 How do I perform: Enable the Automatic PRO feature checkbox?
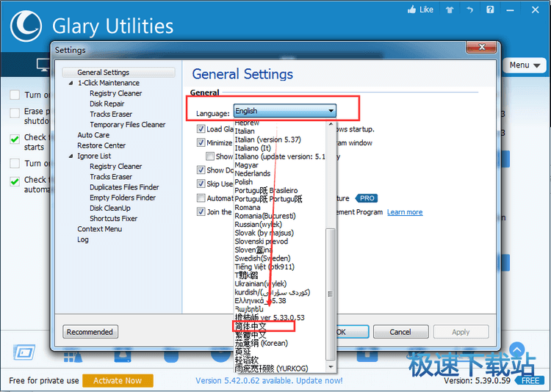pos(201,198)
